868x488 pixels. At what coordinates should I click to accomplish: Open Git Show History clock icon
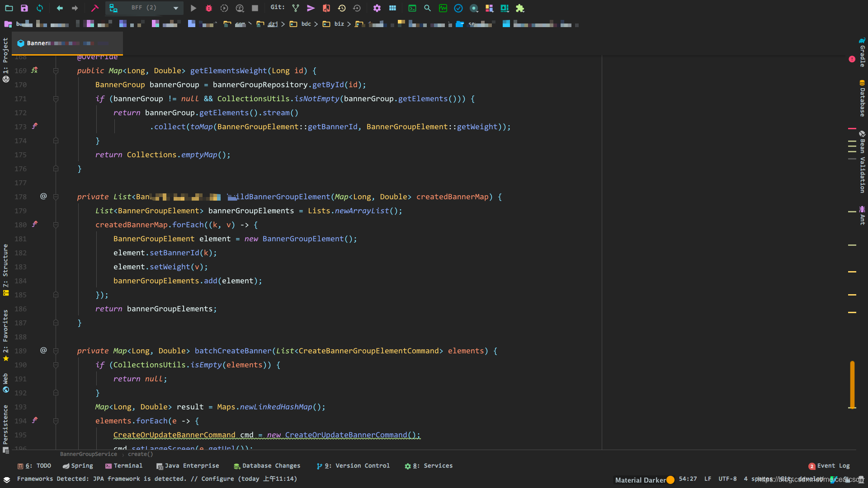click(x=342, y=8)
